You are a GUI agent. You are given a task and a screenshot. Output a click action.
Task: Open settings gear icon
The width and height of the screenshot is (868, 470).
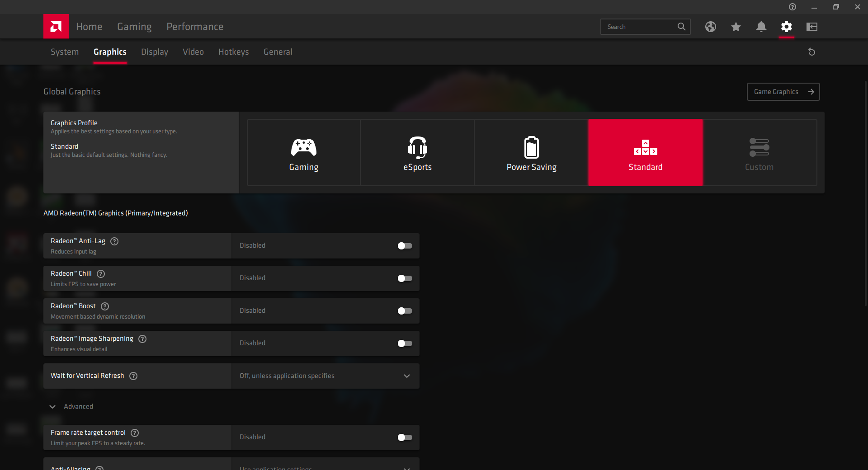tap(787, 27)
